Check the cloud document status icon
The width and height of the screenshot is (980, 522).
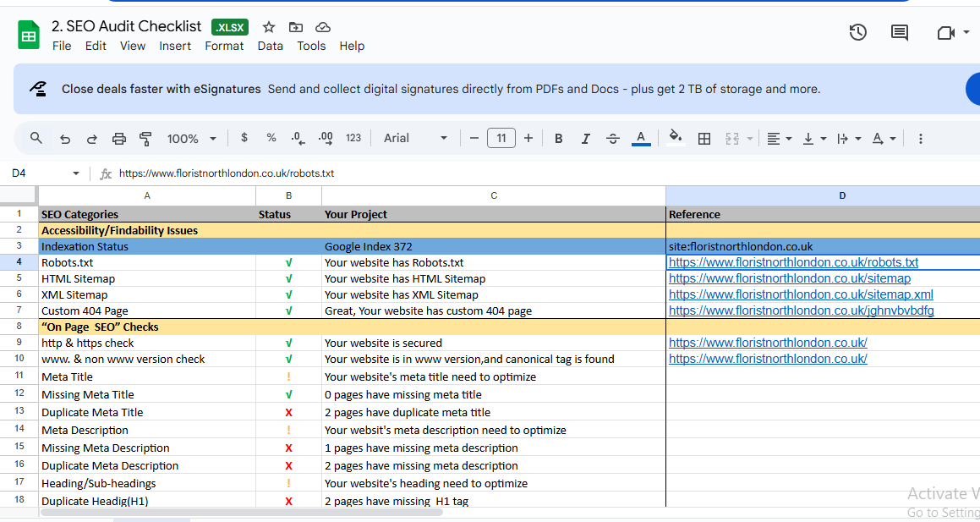323,27
